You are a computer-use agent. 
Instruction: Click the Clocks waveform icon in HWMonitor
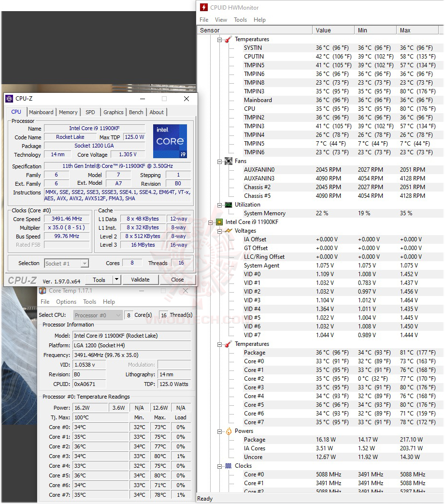(x=228, y=466)
